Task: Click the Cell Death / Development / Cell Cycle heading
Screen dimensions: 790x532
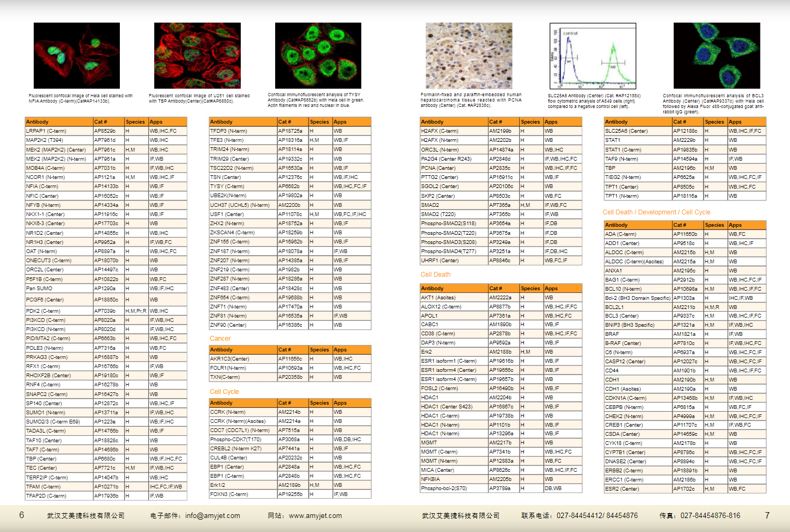Action: point(656,212)
